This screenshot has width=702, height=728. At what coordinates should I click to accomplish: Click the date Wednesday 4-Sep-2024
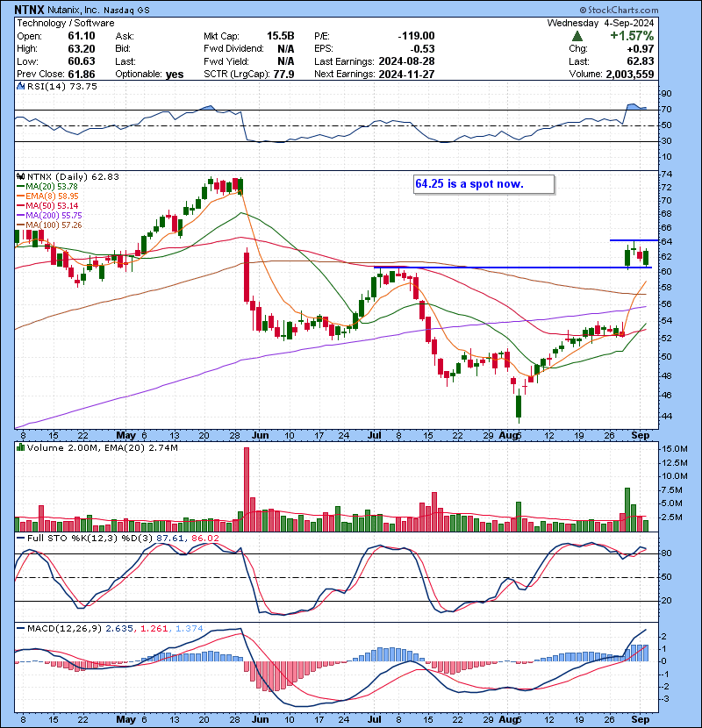(x=600, y=23)
